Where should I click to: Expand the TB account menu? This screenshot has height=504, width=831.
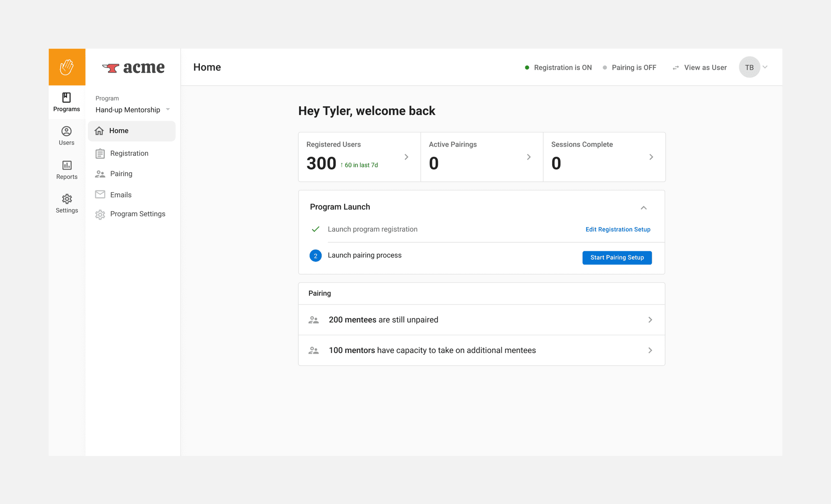click(x=754, y=67)
